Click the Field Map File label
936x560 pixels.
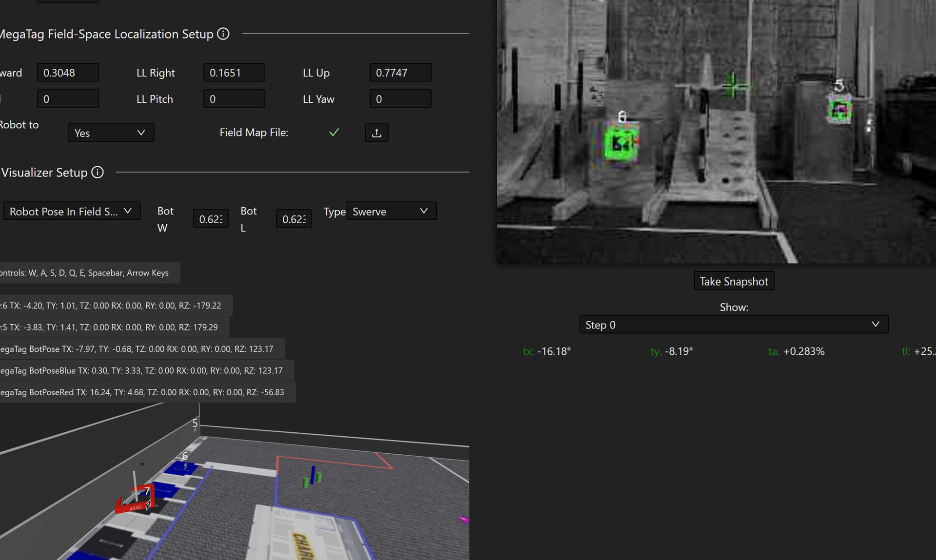point(253,133)
